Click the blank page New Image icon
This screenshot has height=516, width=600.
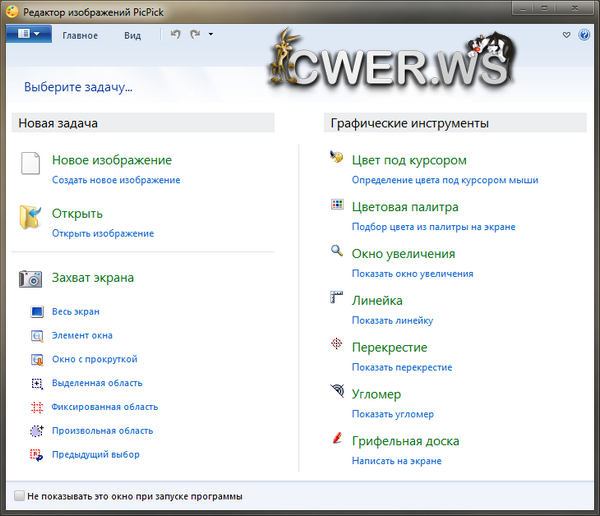coord(32,164)
